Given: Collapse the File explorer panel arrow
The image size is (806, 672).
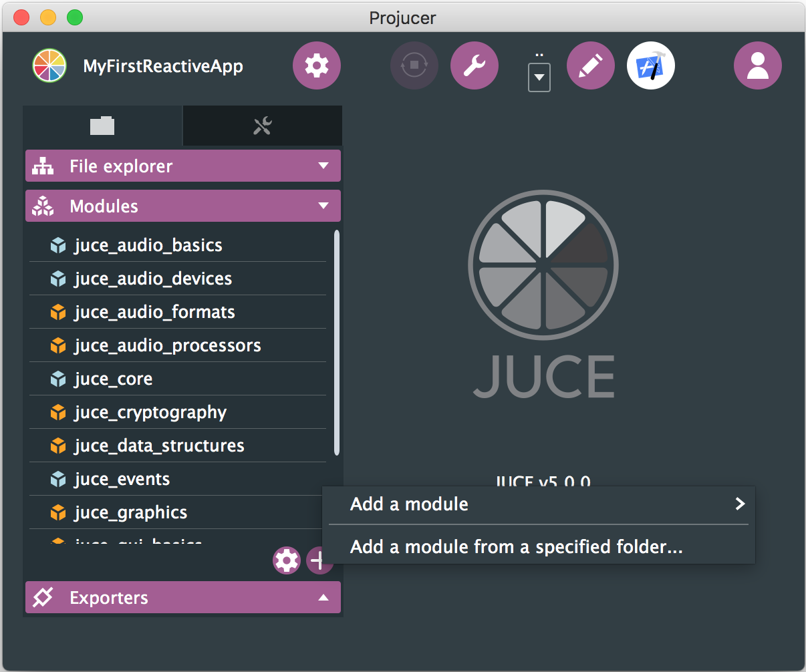Looking at the screenshot, I should pyautogui.click(x=323, y=166).
